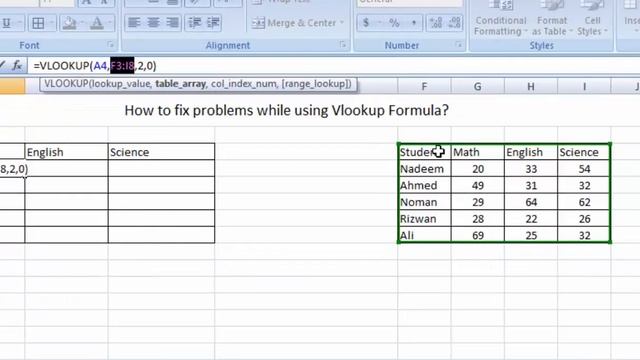Click the Decrease Decimal icon

[454, 23]
